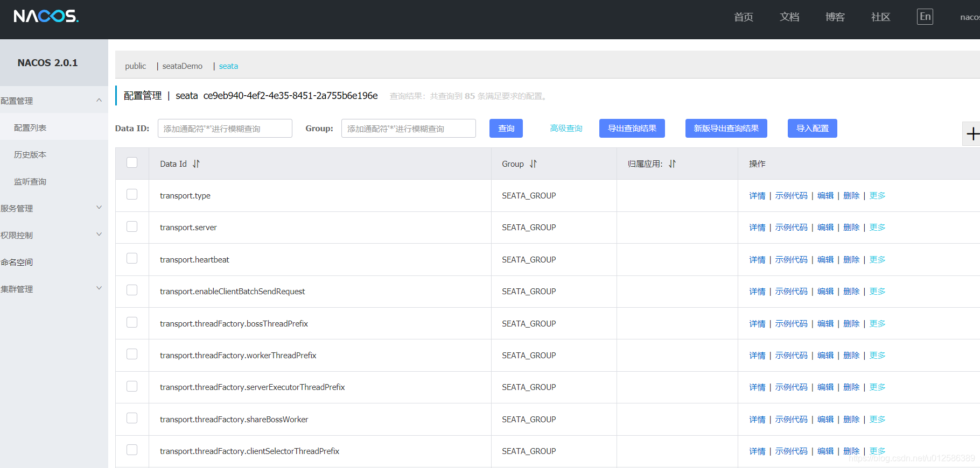The image size is (980, 468).
Task: Open 更多 menu for transport.server
Action: pyautogui.click(x=877, y=228)
